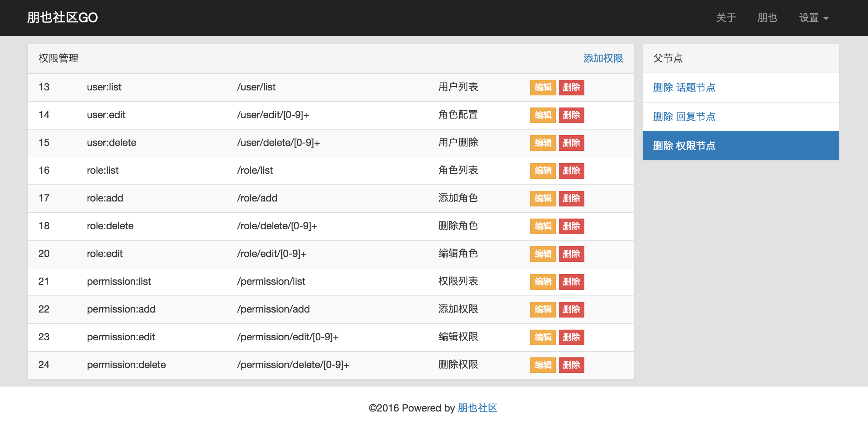This screenshot has width=868, height=430.
Task: Delete the permission:delete row
Action: tap(571, 365)
